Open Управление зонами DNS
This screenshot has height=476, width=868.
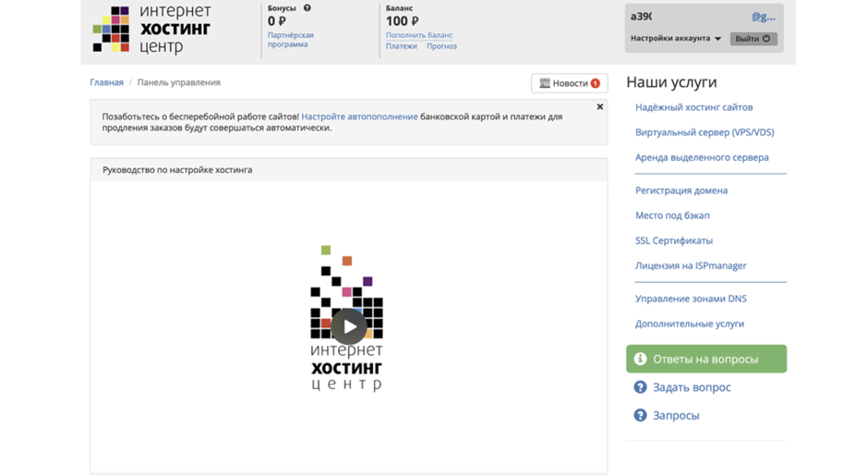[x=691, y=299]
